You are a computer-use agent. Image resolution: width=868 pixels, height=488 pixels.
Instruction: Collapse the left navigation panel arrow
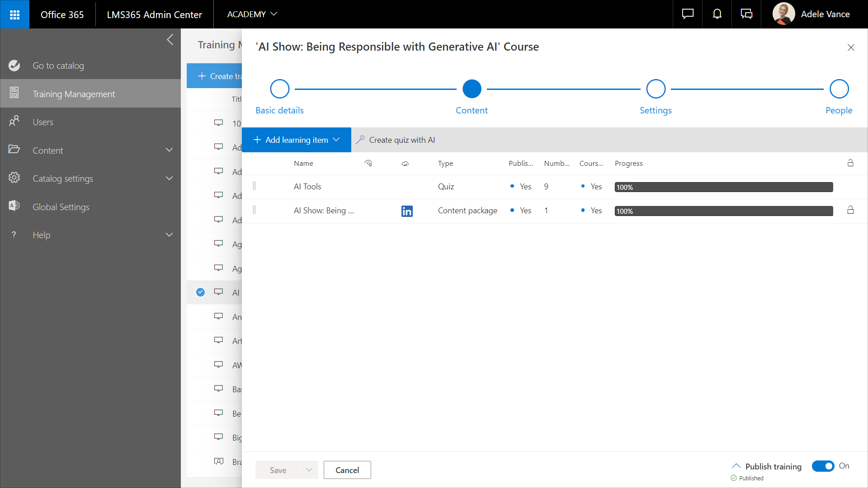click(170, 40)
